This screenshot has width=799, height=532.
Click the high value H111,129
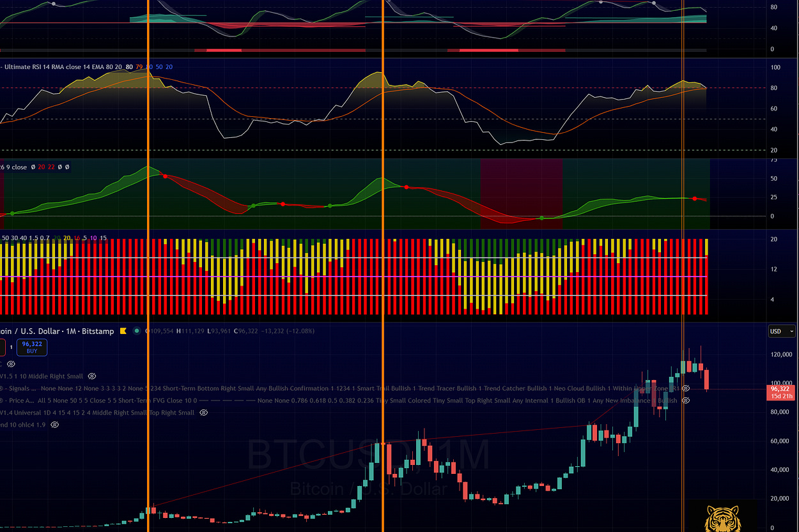pos(190,331)
